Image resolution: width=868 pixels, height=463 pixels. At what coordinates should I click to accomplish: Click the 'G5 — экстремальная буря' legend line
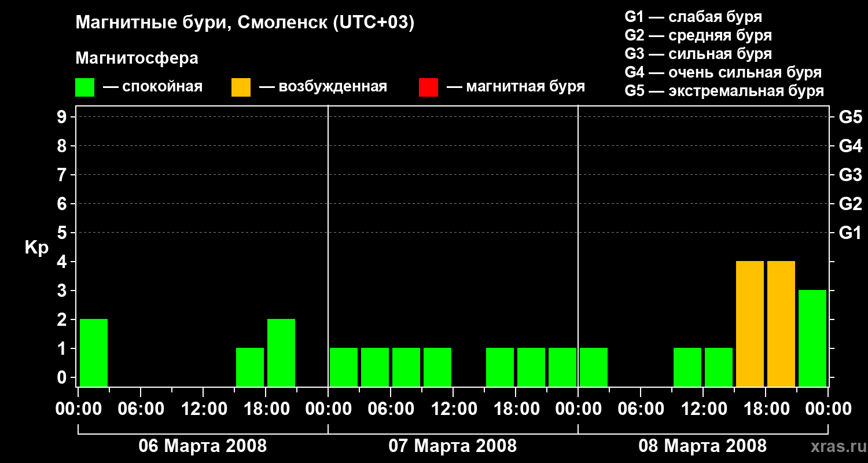click(724, 91)
